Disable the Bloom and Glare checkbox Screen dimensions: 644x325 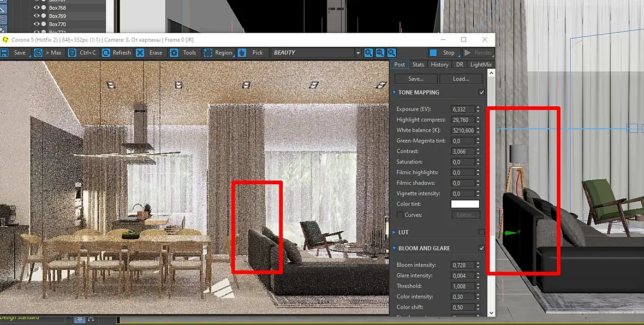point(482,248)
